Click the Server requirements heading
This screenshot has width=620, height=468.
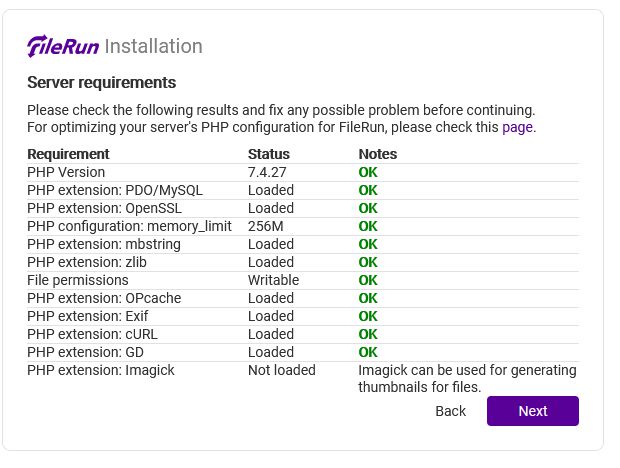click(x=101, y=82)
